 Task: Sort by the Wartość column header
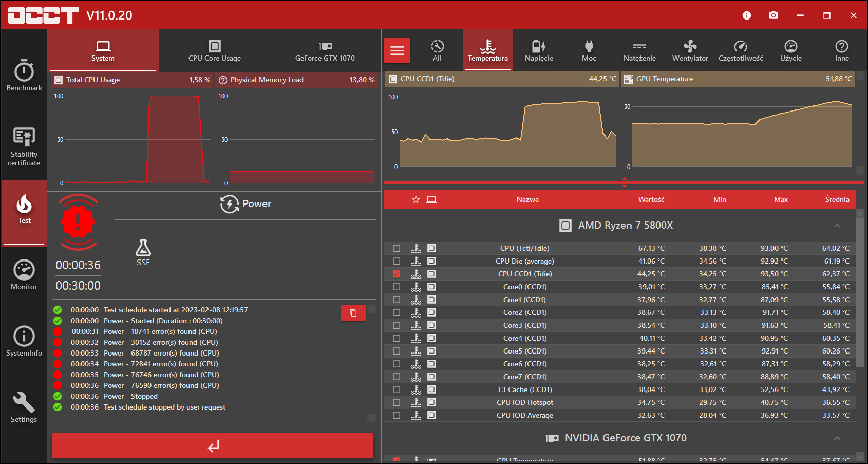(651, 199)
